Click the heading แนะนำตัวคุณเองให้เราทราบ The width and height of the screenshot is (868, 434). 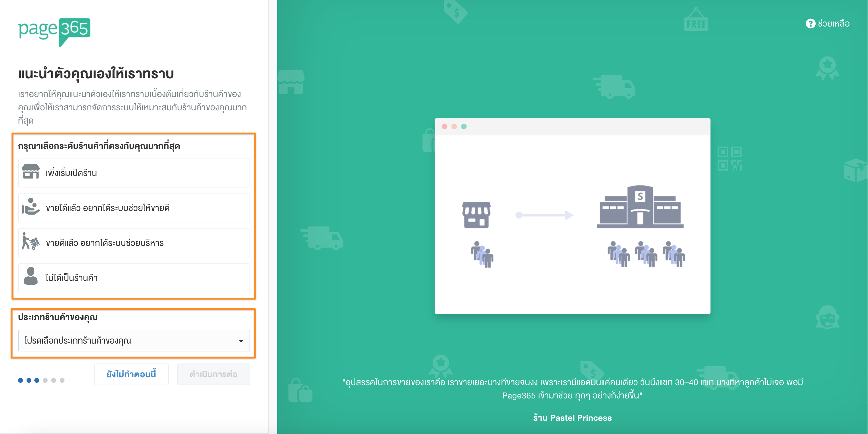[96, 74]
